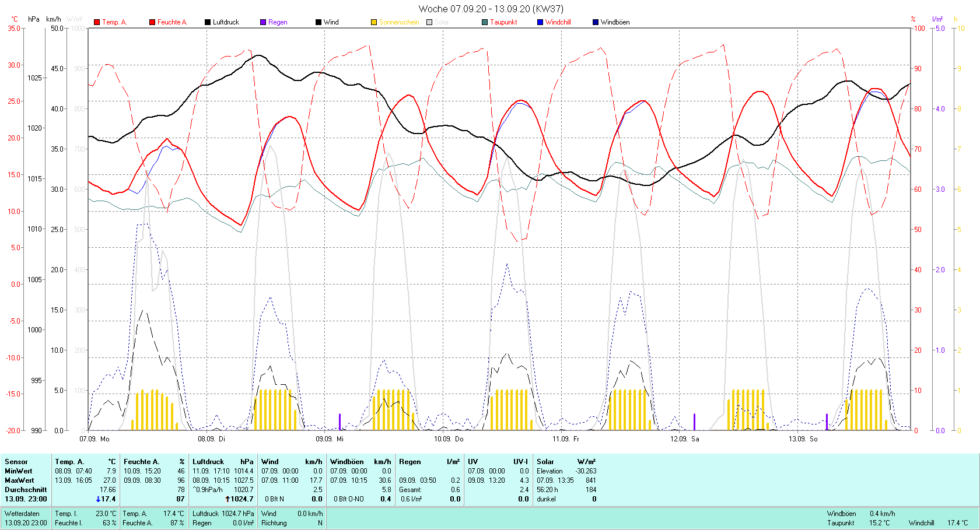Click the chart title 'Woche 07.09.20 - 13.09.20 (KW37)'
The width and height of the screenshot is (980, 530).
[x=491, y=9]
